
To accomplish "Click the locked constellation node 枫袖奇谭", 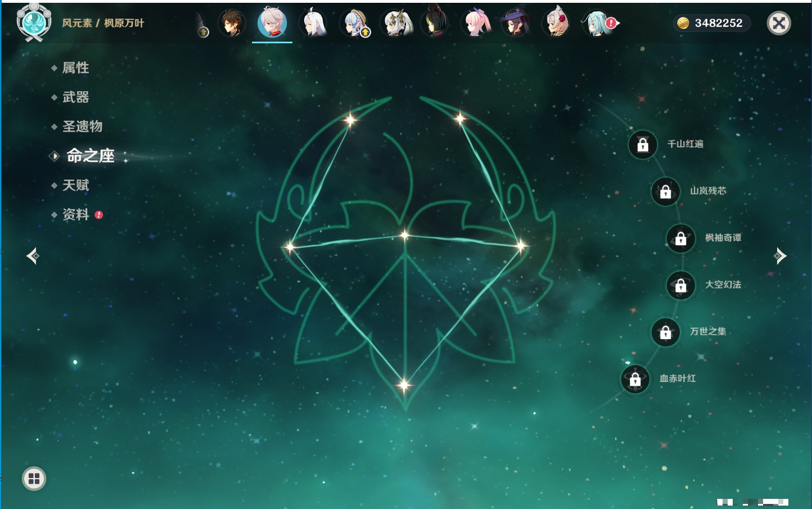I will 681,238.
